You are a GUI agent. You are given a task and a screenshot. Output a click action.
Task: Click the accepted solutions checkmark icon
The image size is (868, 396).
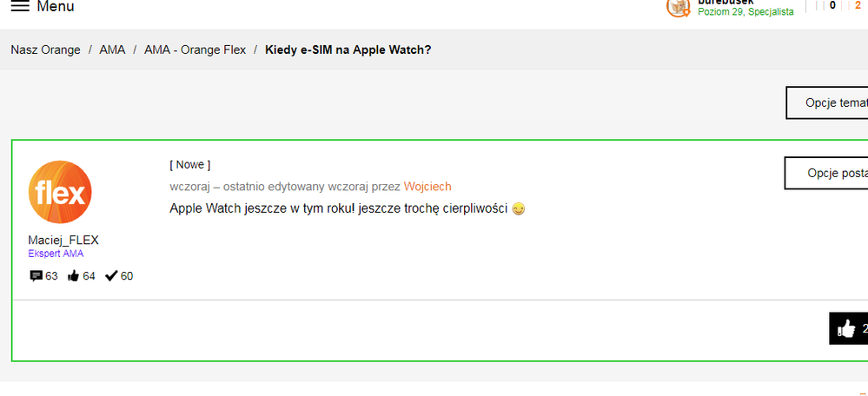pos(111,276)
